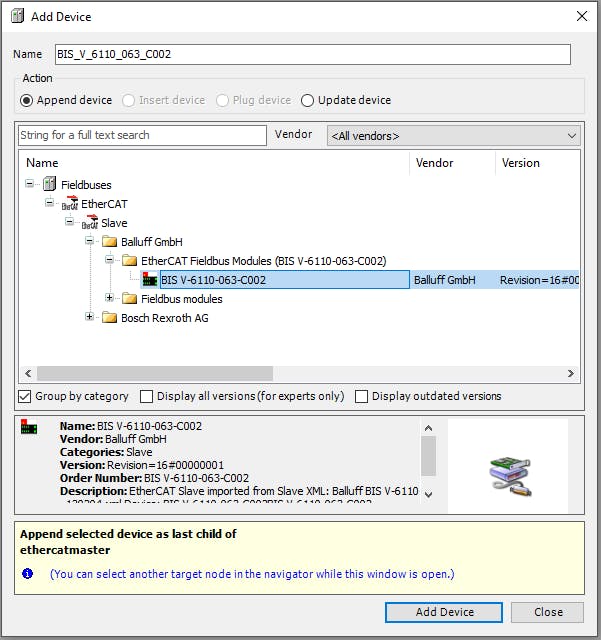The height and width of the screenshot is (640, 601).
Task: Click the Fieldbuses device icon
Action: click(49, 184)
